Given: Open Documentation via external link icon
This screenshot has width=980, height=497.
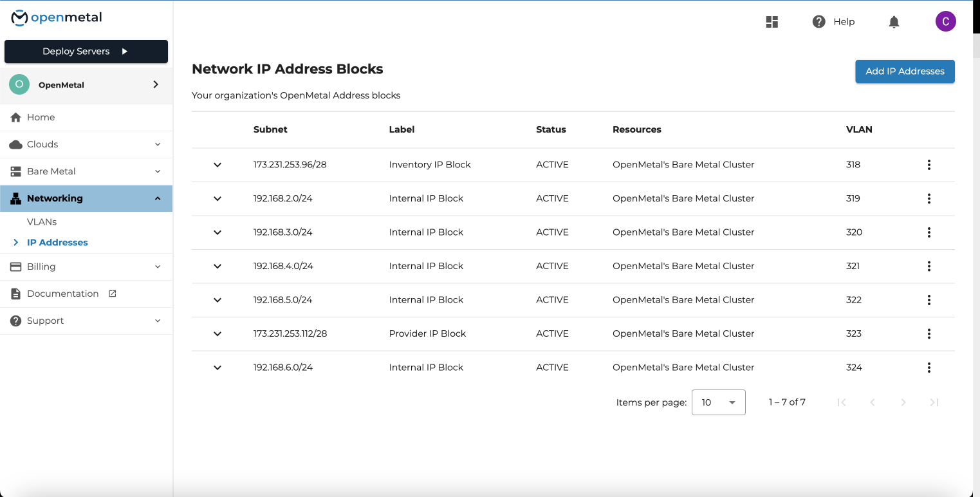Looking at the screenshot, I should coord(113,294).
